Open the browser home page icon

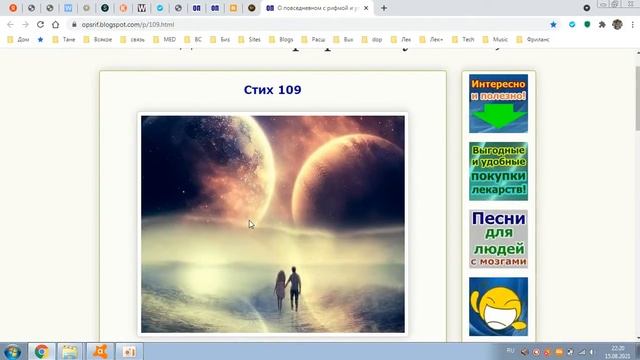(56, 24)
